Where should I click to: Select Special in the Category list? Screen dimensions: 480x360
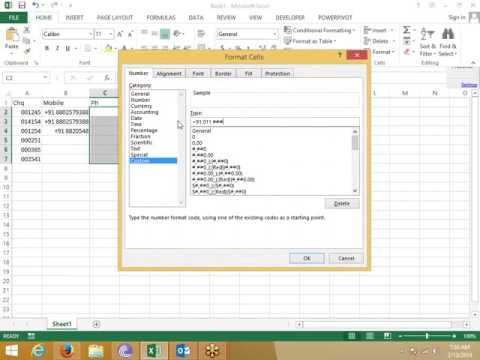tap(139, 155)
